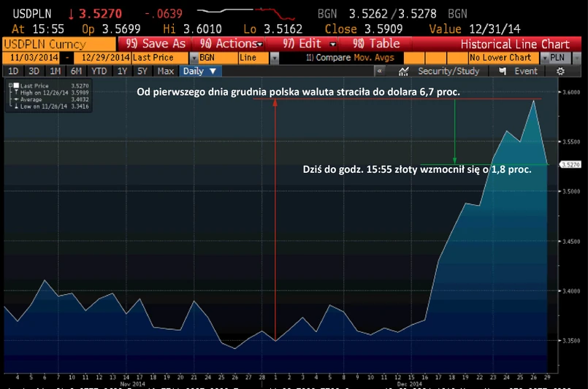Open the Edit menu arrow
The image size is (588, 389).
[332, 45]
